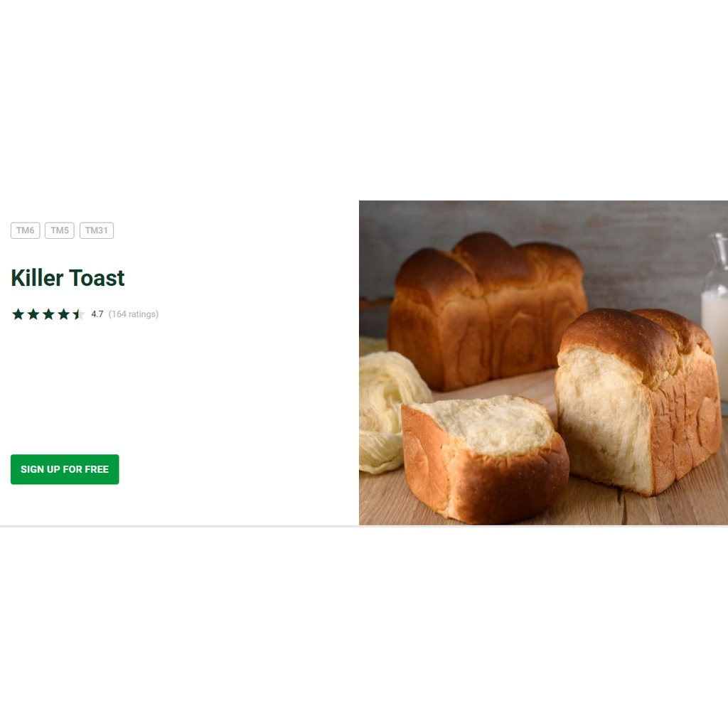Click the half-filled fifth star

pos(78,314)
